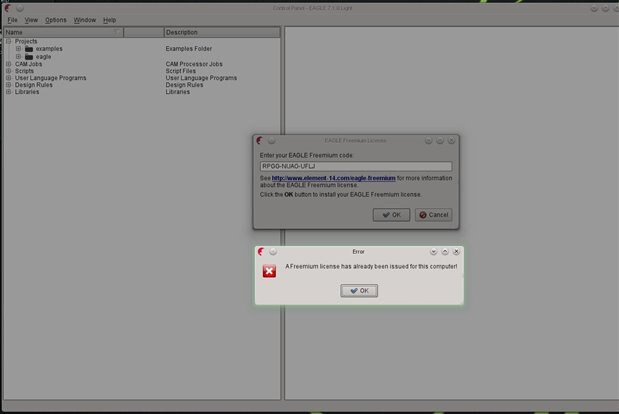The width and height of the screenshot is (619, 414).
Task: Select the User Language Programs tree item
Action: point(51,78)
